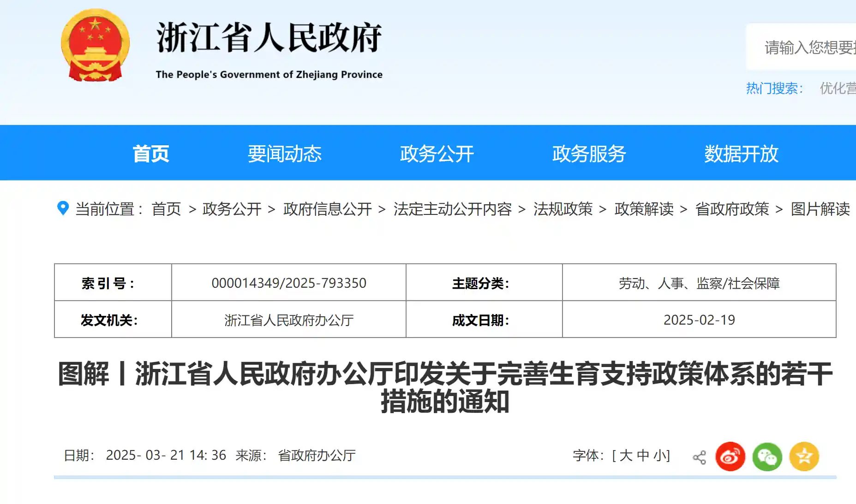Open the share options icon
The image size is (856, 504).
700,456
